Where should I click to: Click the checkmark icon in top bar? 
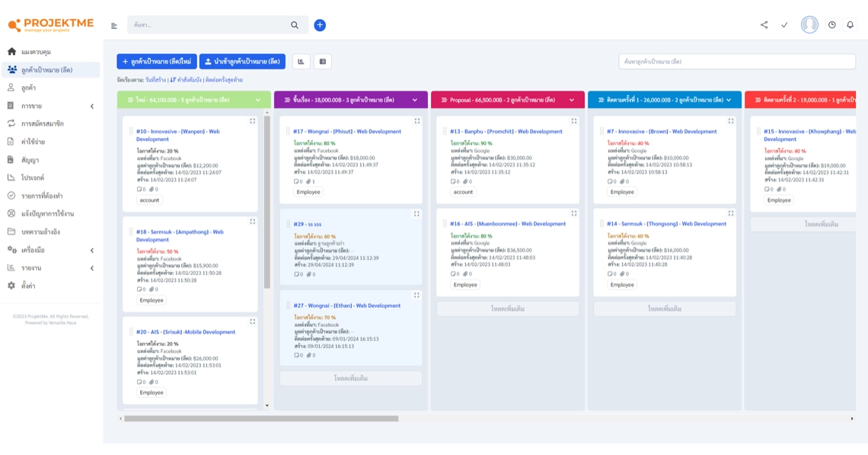pos(784,25)
